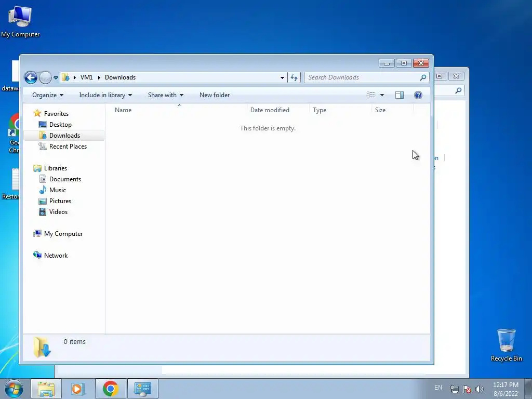The height and width of the screenshot is (399, 532).
Task: Open the recent pages dropdown arrow
Action: [56, 78]
